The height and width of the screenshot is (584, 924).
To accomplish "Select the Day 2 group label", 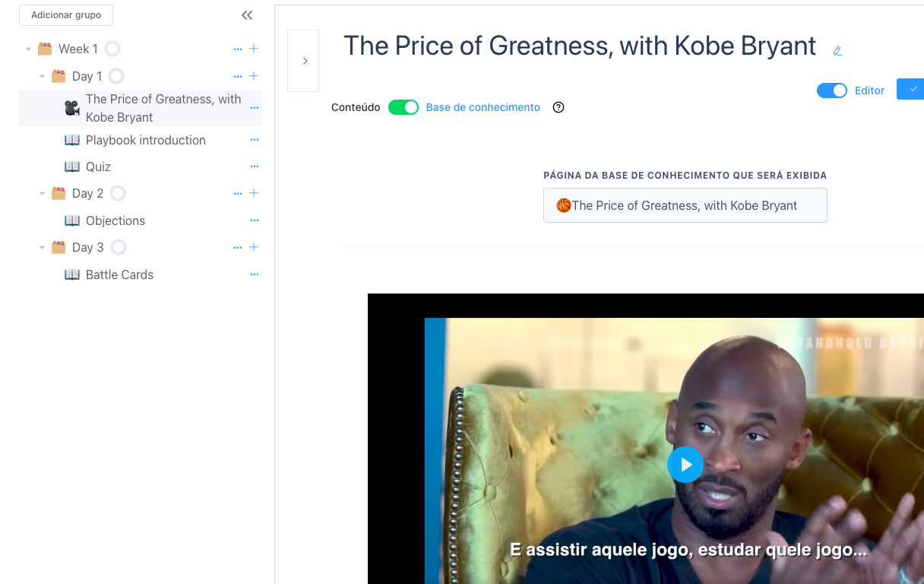I will [88, 193].
